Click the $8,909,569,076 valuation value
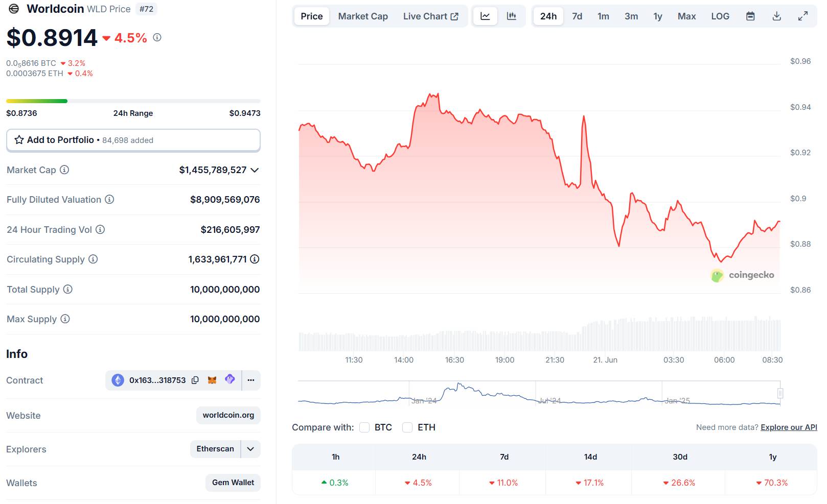Screen dimensions: 827x504 point(225,200)
